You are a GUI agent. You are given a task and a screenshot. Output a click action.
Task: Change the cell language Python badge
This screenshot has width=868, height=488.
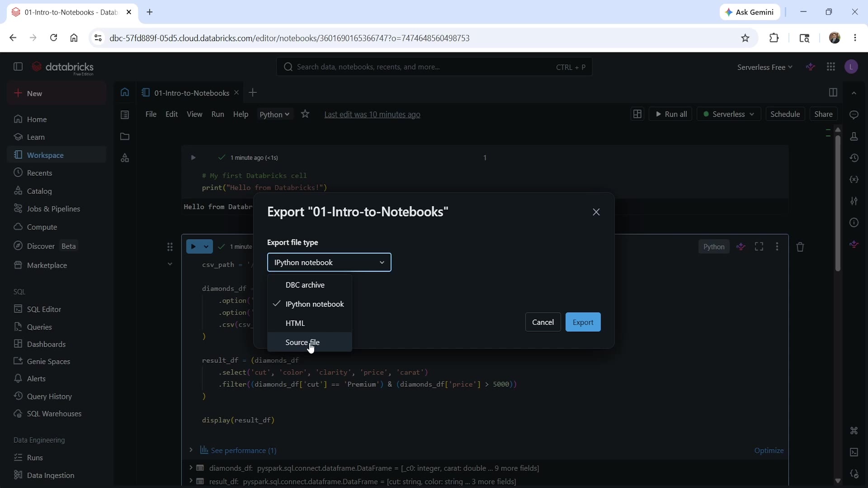pyautogui.click(x=714, y=247)
